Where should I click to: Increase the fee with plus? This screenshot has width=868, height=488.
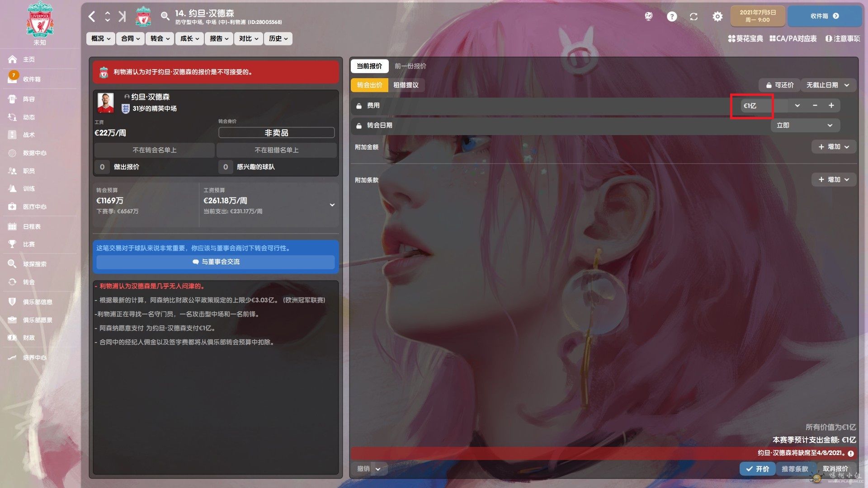click(x=831, y=105)
